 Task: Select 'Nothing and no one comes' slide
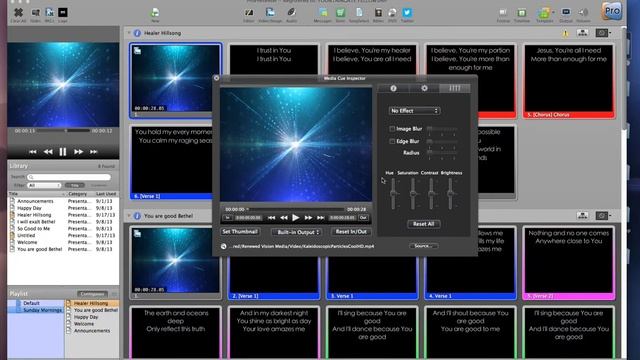569,263
